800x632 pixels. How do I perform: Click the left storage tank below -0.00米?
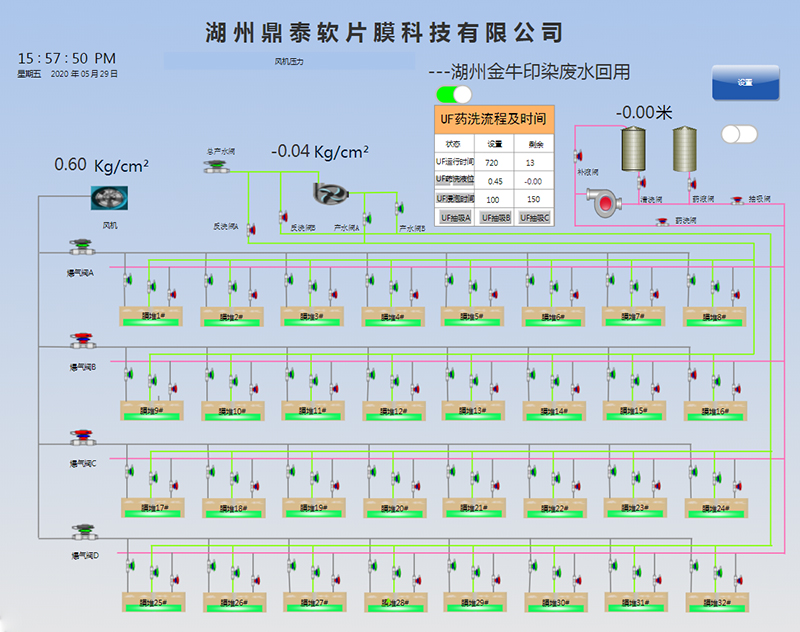pos(633,148)
